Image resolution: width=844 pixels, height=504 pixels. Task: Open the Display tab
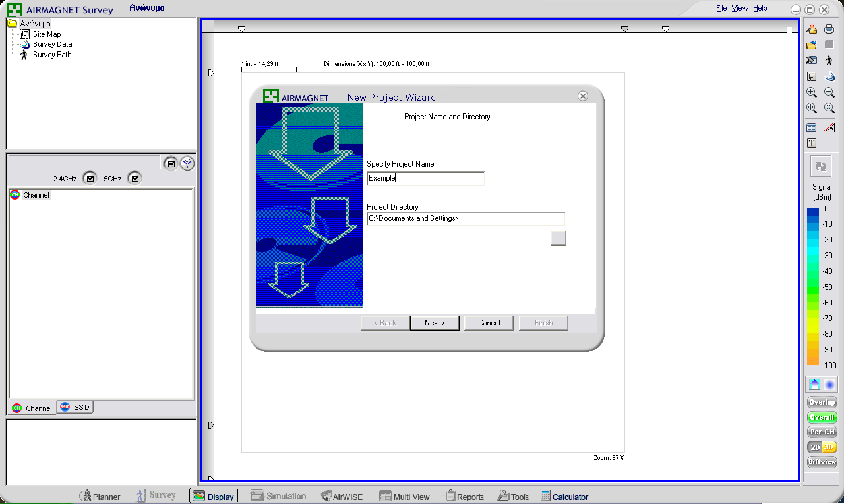214,496
